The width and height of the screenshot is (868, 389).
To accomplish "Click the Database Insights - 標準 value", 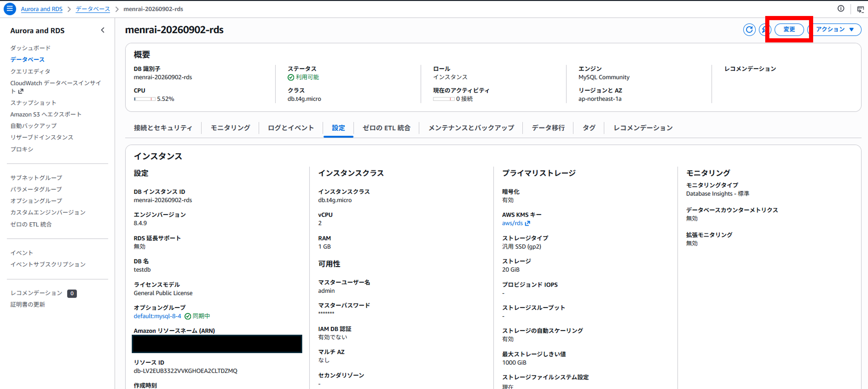I will [718, 193].
